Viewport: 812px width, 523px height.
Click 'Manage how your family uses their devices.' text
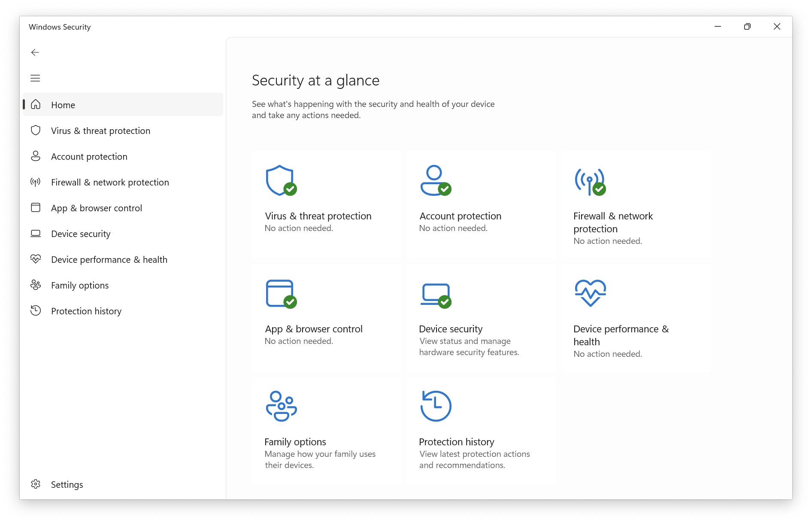point(320,459)
